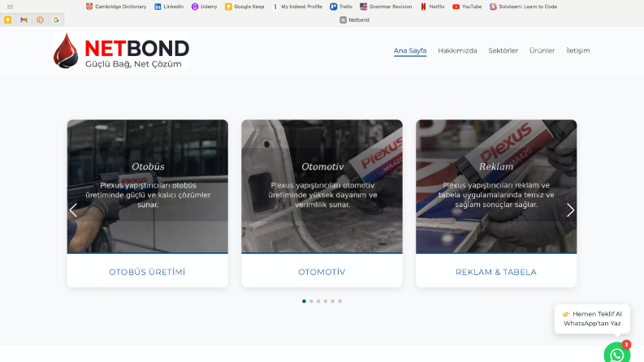Image resolution: width=644 pixels, height=362 pixels.
Task: Open the My Indeed Profile bookmark
Action: click(297, 6)
